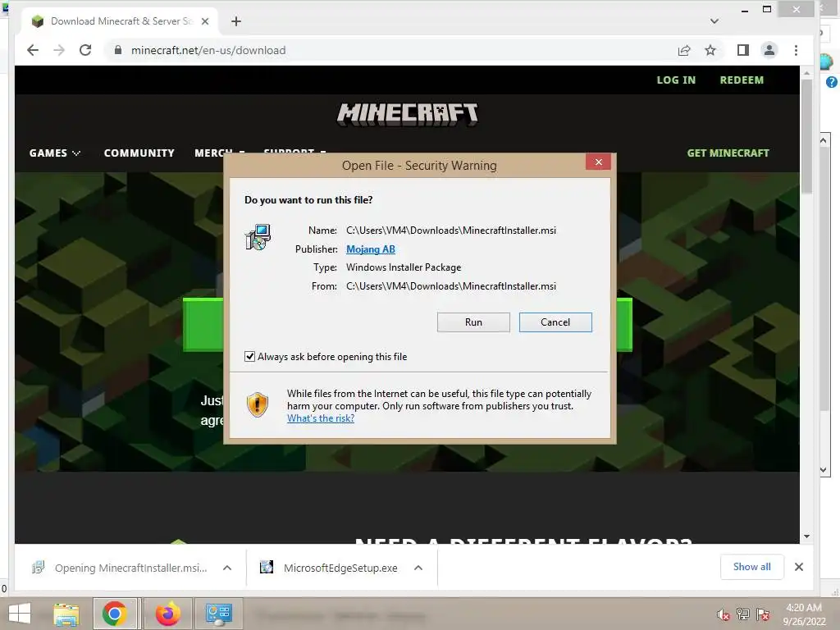Image resolution: width=840 pixels, height=630 pixels.
Task: Open File Explorer from taskbar
Action: click(x=66, y=614)
